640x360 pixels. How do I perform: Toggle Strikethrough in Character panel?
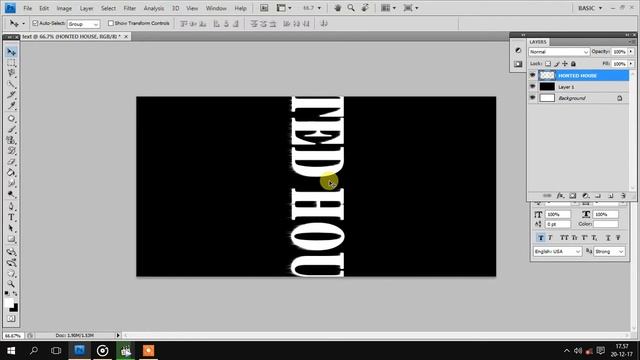618,238
